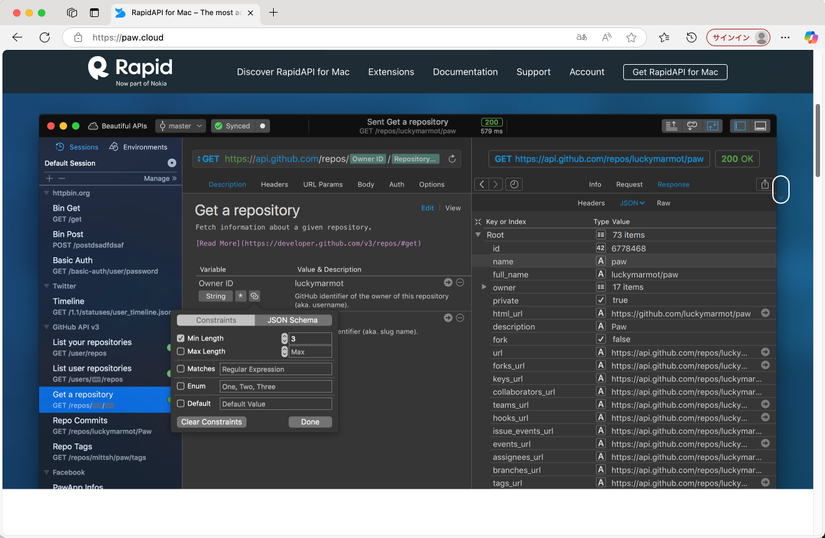The width and height of the screenshot is (825, 538).
Task: Switch to the Headers request tab
Action: coord(274,185)
